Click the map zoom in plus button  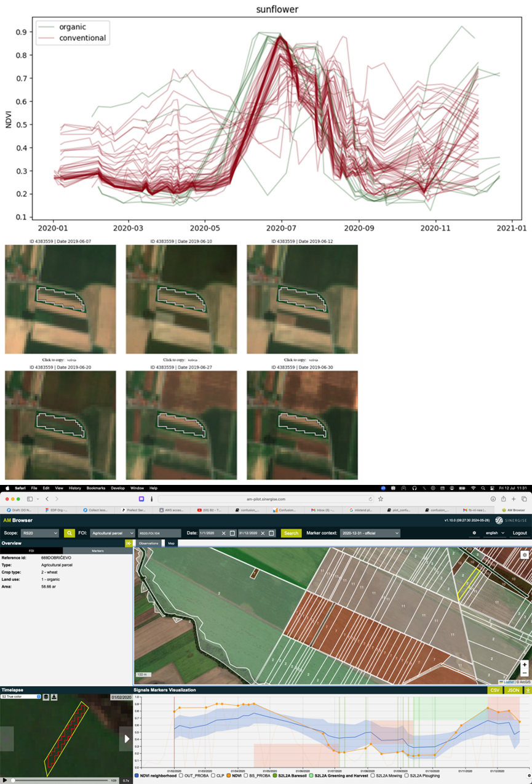[524, 665]
